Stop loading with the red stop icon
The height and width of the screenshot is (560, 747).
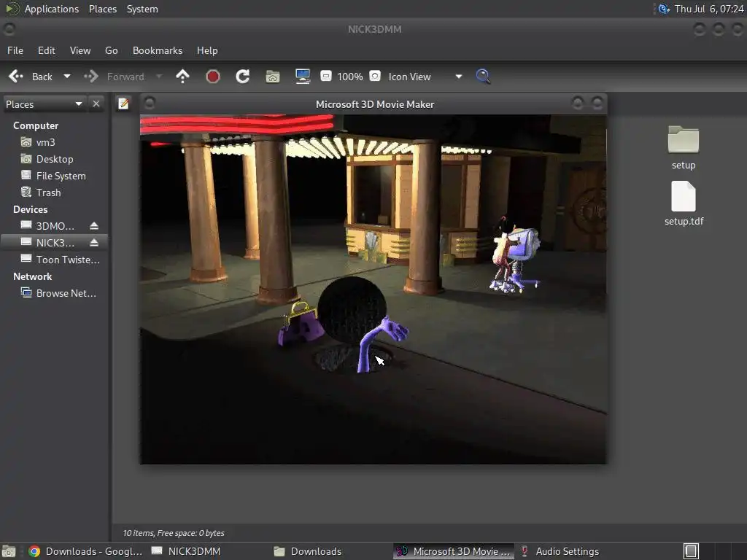pos(213,76)
